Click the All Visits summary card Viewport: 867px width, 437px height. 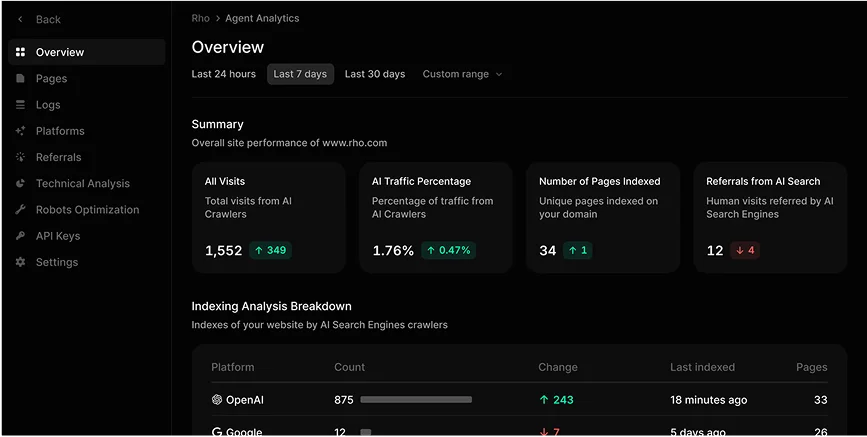tap(268, 218)
